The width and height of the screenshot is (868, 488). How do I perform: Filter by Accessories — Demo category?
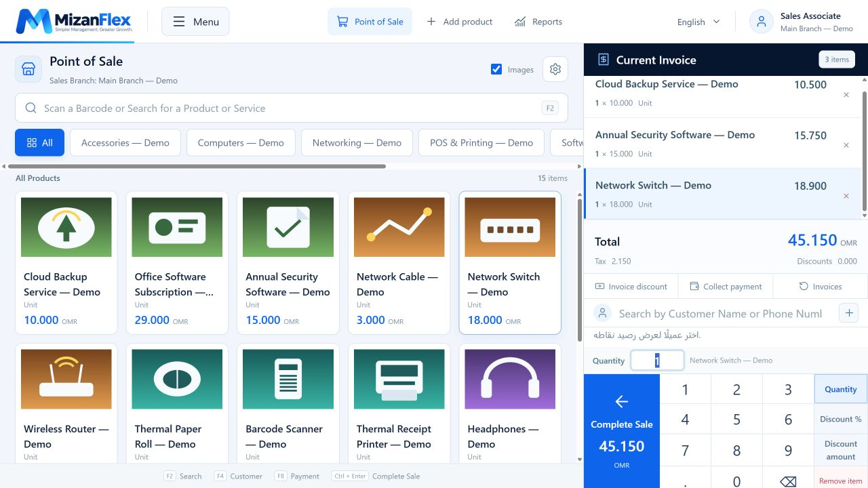tap(125, 142)
